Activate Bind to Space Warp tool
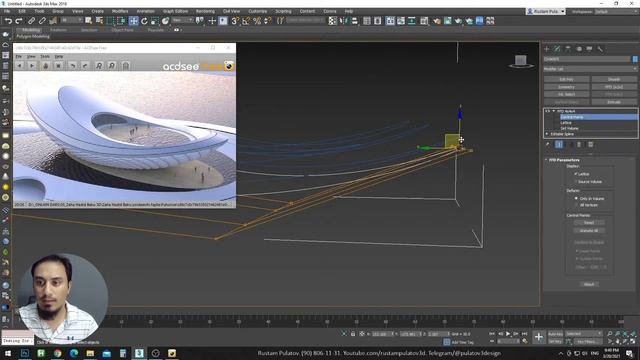640x360 pixels. (x=53, y=20)
